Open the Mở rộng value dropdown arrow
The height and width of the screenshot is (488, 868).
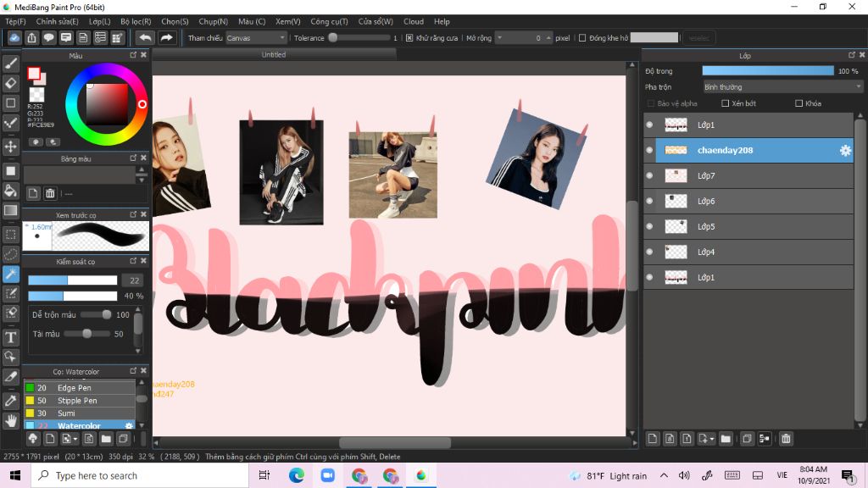pos(500,38)
